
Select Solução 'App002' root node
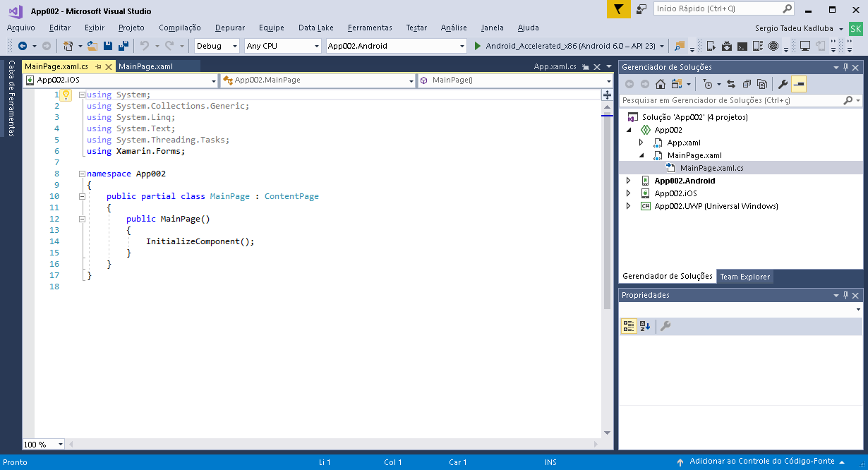[x=695, y=117]
